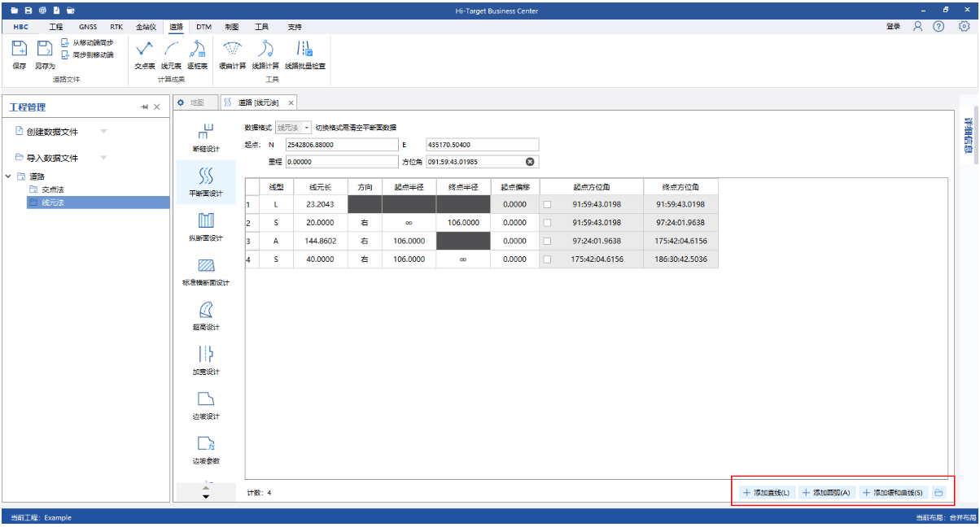Select 交点法 in the project tree
Screen dimensions: 980x527
[53, 189]
